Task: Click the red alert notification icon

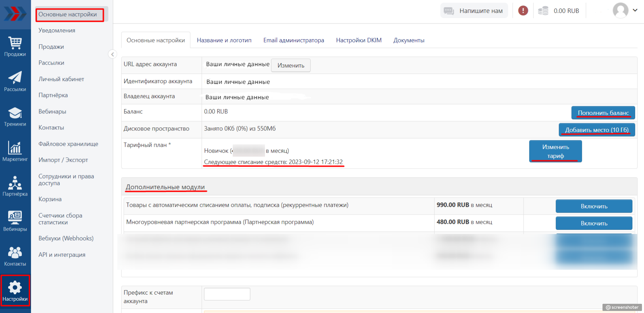Action: [523, 11]
